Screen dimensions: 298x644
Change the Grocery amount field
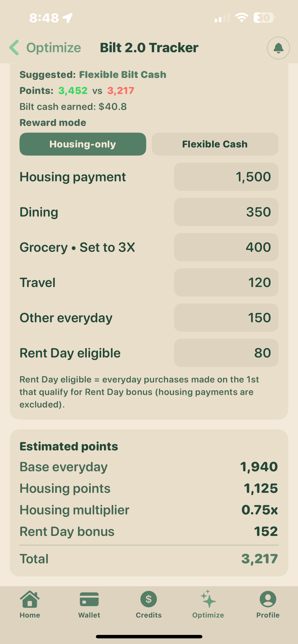(x=226, y=247)
